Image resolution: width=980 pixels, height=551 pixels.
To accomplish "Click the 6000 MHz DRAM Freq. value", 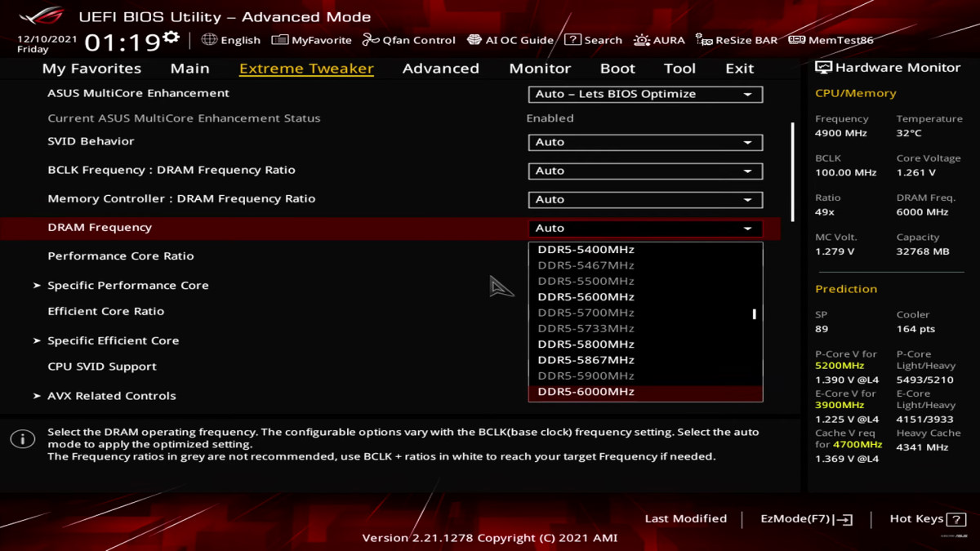I will (922, 211).
